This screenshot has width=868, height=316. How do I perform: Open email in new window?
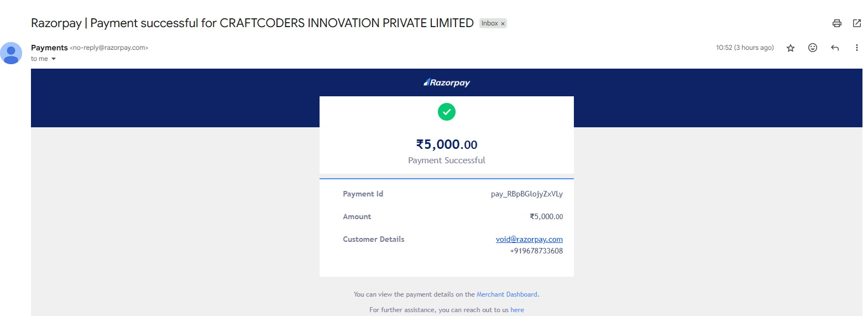(x=857, y=23)
